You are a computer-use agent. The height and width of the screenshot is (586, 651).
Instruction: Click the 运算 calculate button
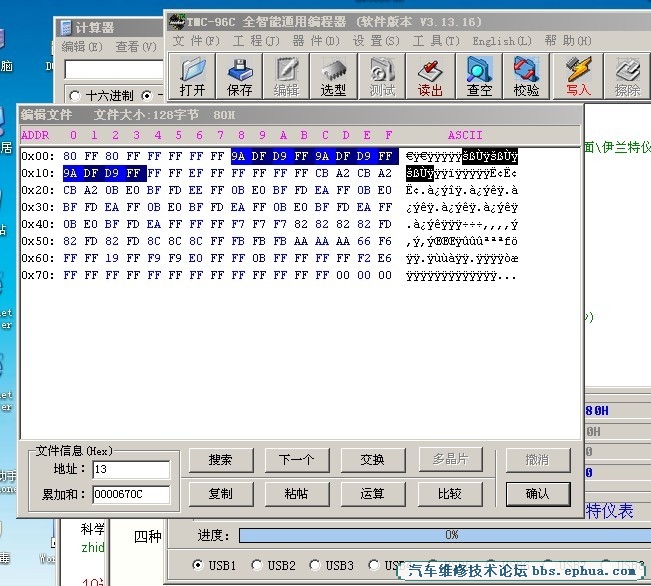tap(373, 494)
